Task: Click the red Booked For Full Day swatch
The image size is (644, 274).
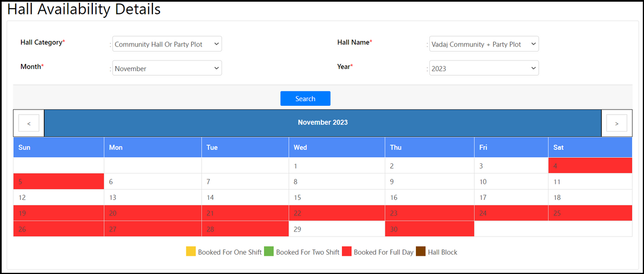Action: pos(347,251)
